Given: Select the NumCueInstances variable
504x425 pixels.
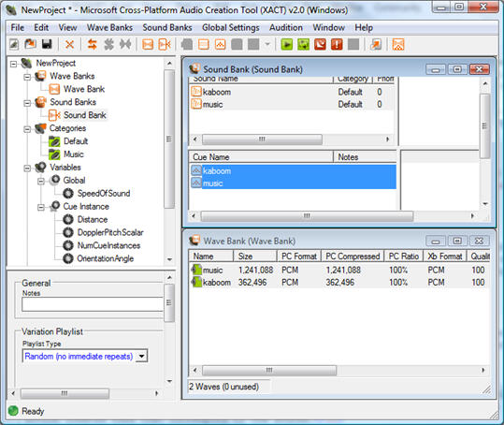Looking at the screenshot, I should click(108, 246).
